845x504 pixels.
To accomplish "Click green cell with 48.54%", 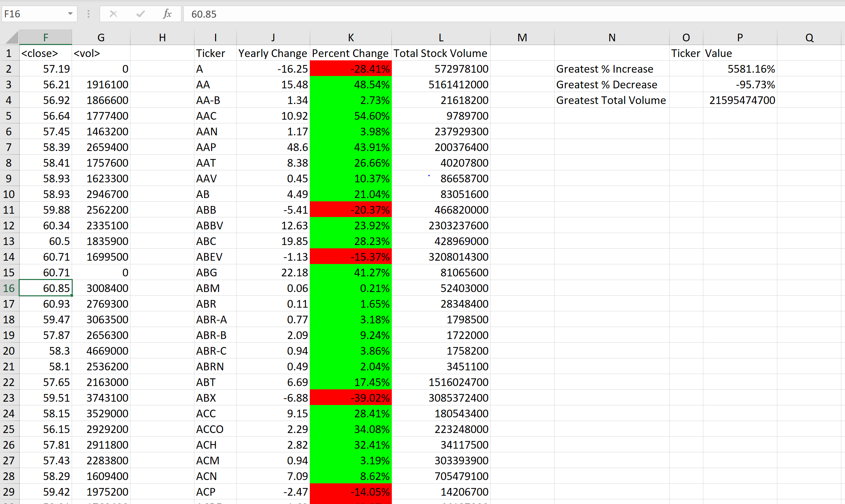I will 351,85.
